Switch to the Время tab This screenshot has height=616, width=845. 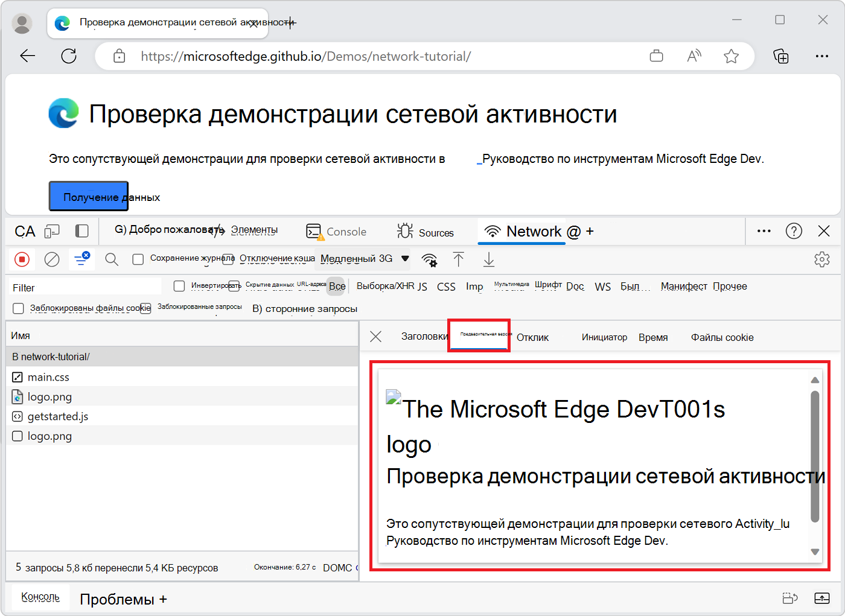653,338
